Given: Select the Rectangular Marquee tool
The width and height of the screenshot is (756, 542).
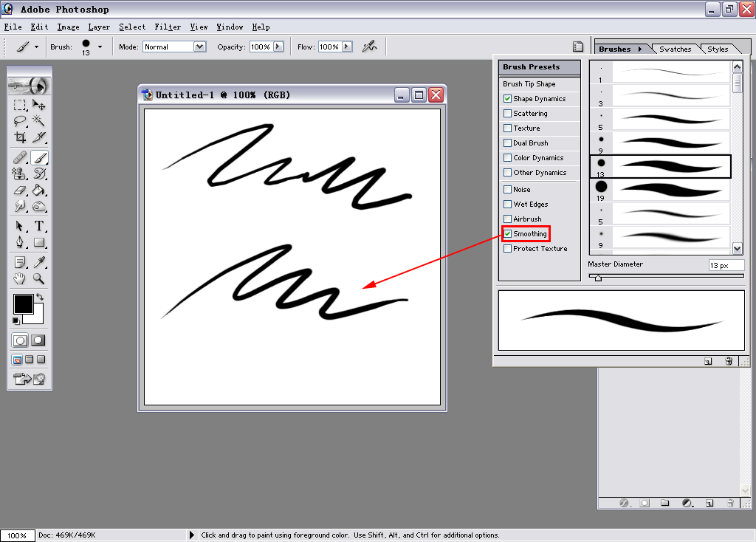Looking at the screenshot, I should [20, 105].
